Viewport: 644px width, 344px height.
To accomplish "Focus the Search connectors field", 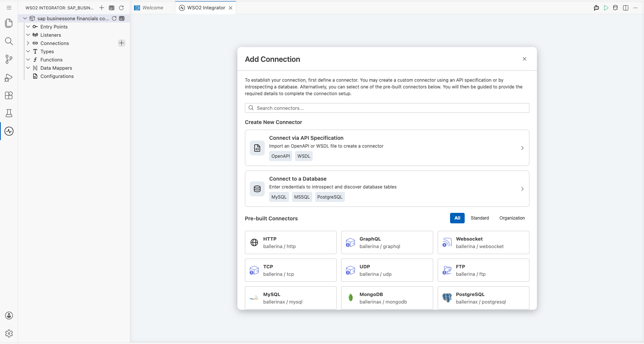I will pos(387,108).
